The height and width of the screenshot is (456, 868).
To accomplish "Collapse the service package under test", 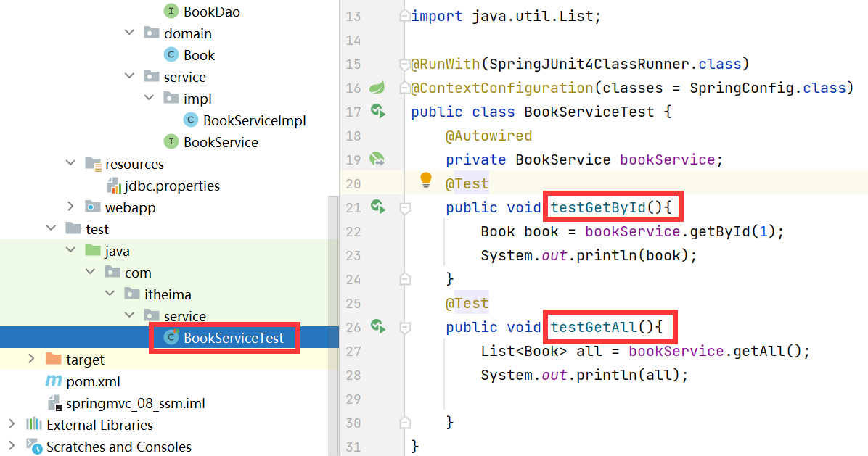I will (x=129, y=315).
